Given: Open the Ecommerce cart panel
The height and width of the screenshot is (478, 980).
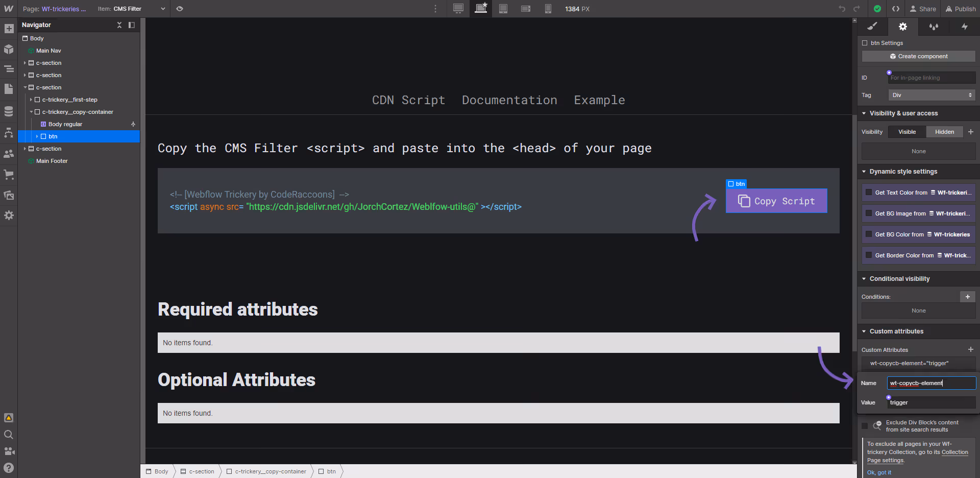Looking at the screenshot, I should tap(9, 175).
